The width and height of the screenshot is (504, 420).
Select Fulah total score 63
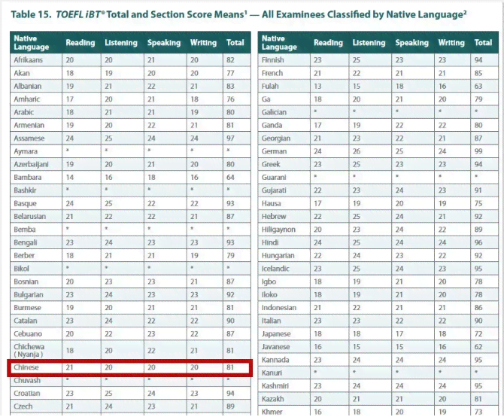point(478,87)
